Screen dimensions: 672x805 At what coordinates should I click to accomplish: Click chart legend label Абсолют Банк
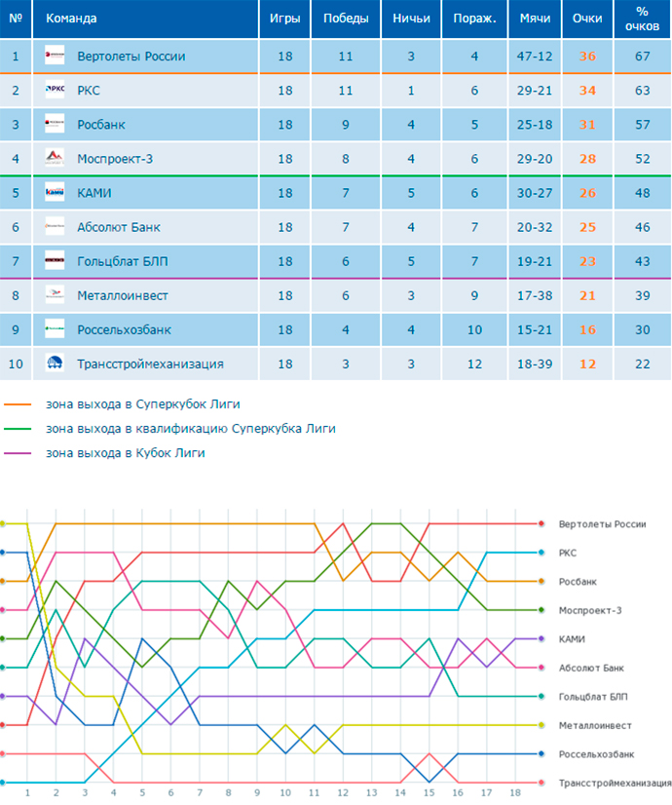[591, 668]
